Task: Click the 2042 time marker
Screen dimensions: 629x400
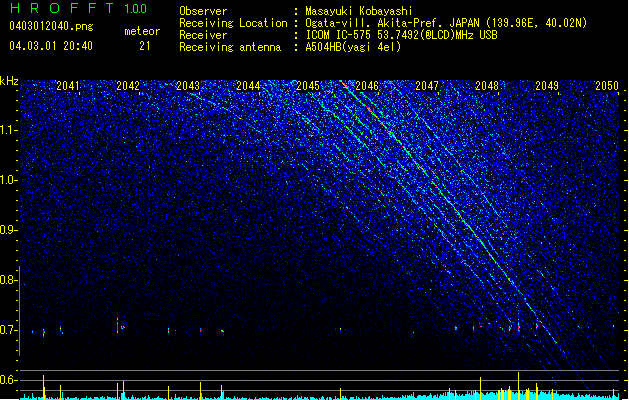Action: click(128, 85)
